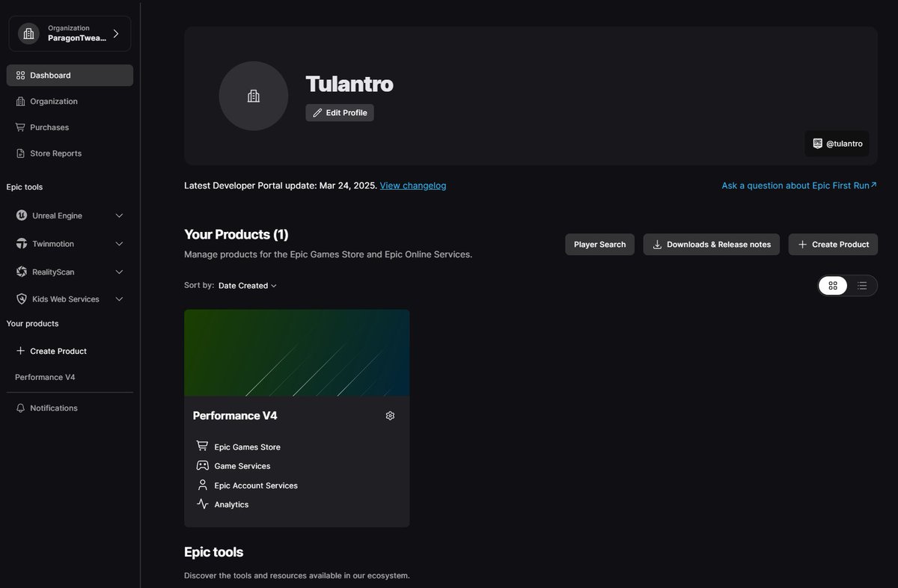
Task: Open Performance V4 settings gear
Action: [x=390, y=416]
